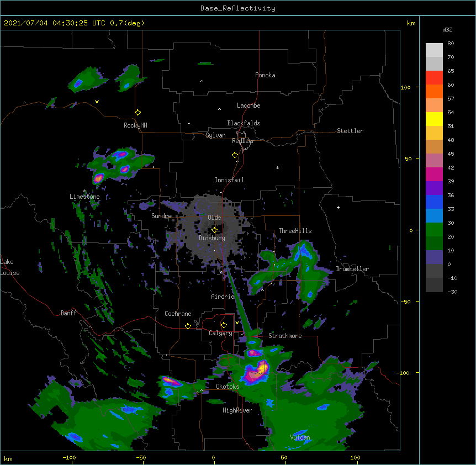
Task: Pick the green 20-30 dBZ legend swatch
Action: click(x=434, y=230)
